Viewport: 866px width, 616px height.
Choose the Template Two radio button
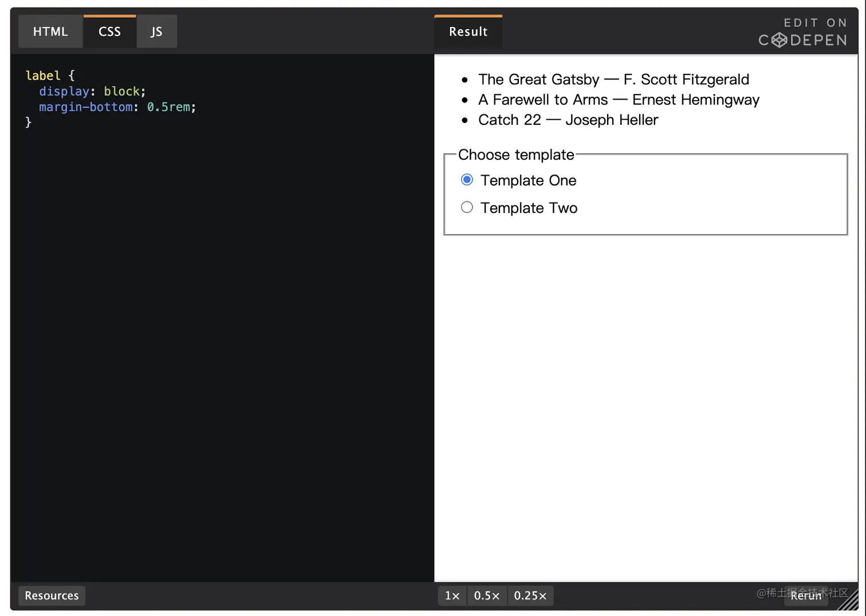click(x=467, y=207)
